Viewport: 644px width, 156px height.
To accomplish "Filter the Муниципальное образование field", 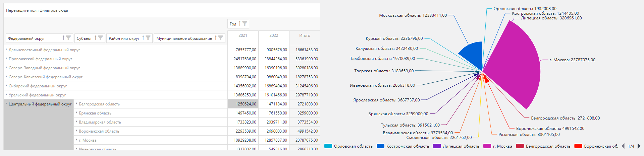I will click(x=221, y=38).
